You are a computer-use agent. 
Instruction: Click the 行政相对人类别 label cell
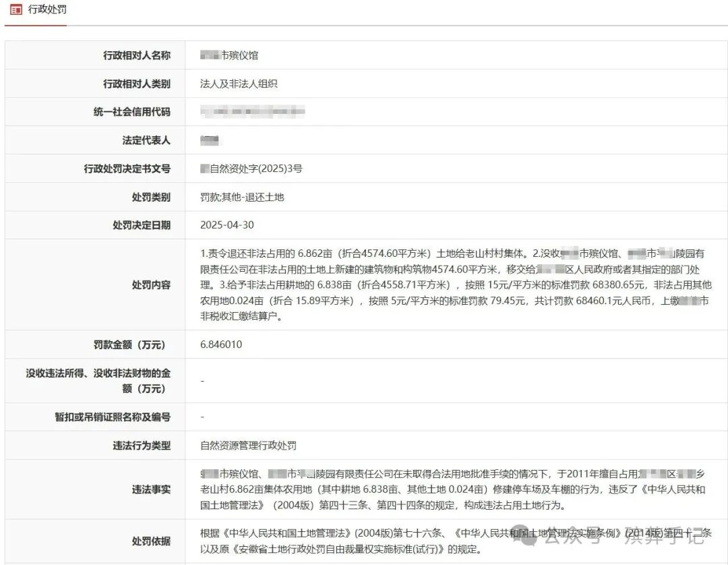(137, 84)
